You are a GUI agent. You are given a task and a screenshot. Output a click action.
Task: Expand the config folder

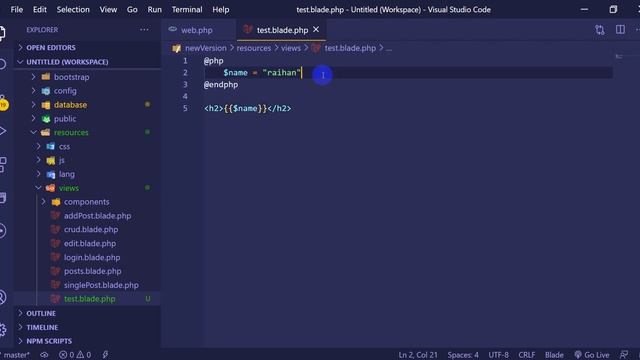(65, 91)
